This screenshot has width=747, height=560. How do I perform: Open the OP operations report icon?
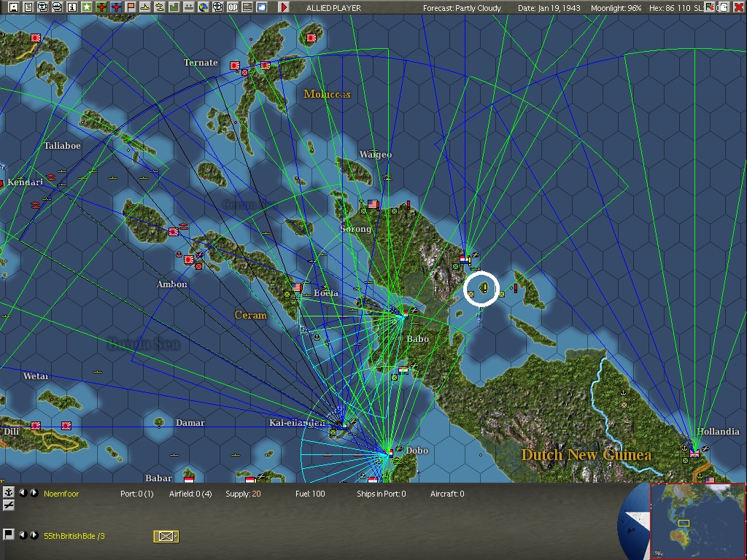[x=233, y=7]
